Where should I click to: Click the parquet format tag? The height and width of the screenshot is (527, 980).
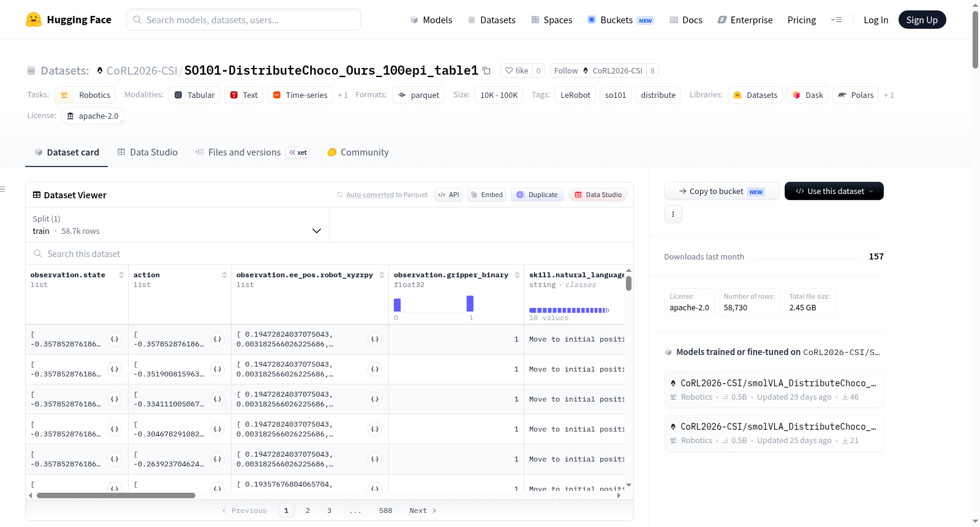[x=419, y=95]
